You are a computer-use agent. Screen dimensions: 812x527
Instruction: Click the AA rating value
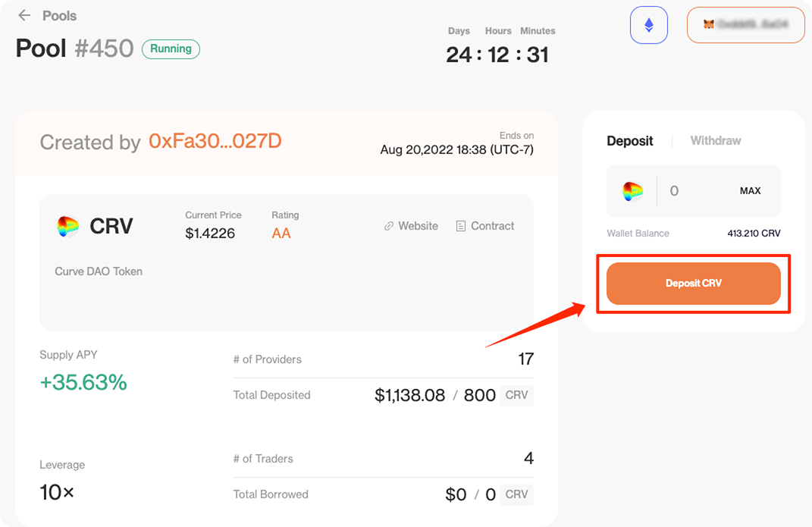click(281, 234)
